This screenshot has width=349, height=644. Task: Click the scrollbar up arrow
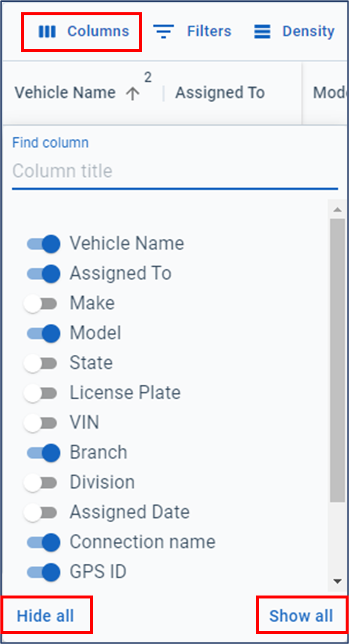tap(337, 209)
